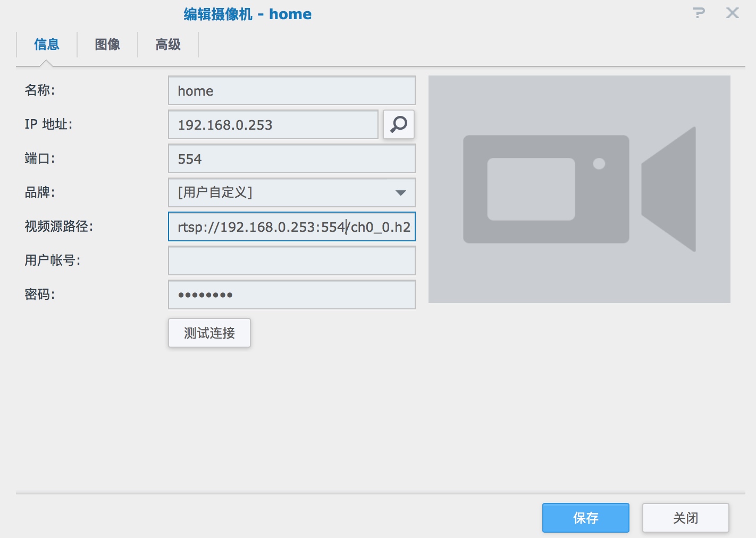Click the camera preview placeholder image
Screen dimensions: 756x538
[579, 189]
